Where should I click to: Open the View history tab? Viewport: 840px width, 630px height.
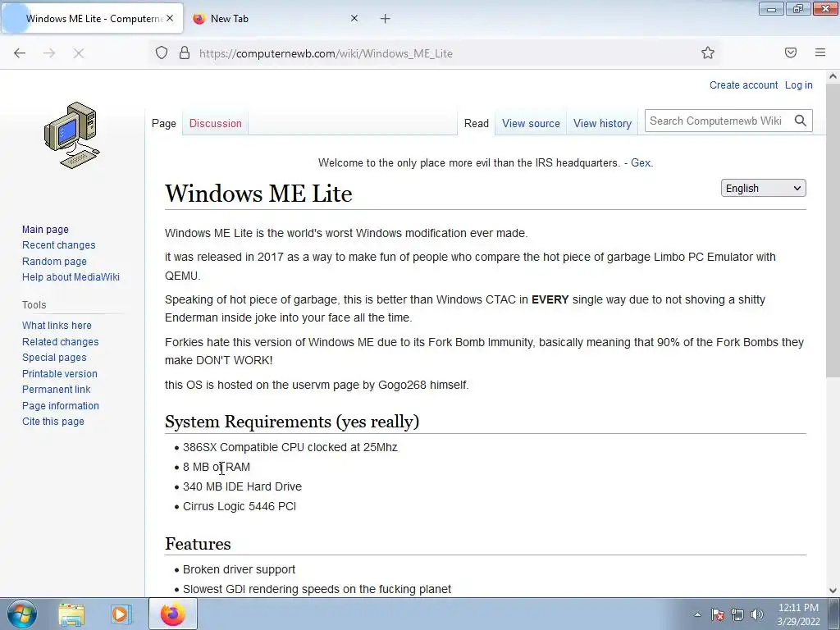(x=602, y=123)
